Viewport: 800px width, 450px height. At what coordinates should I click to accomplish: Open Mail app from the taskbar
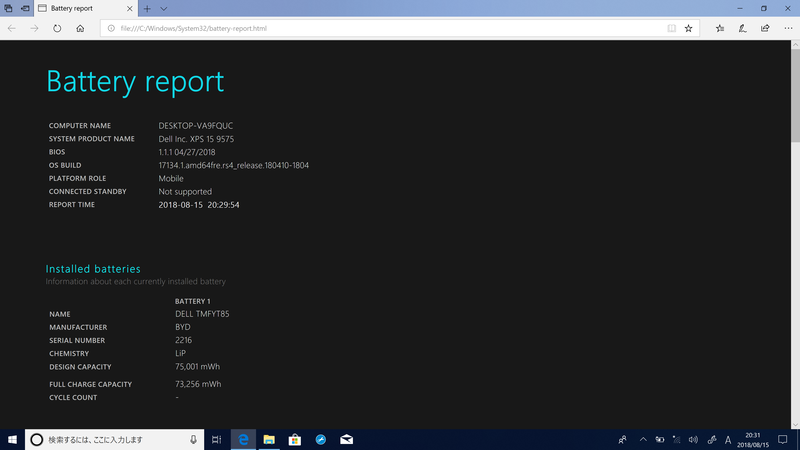click(346, 439)
